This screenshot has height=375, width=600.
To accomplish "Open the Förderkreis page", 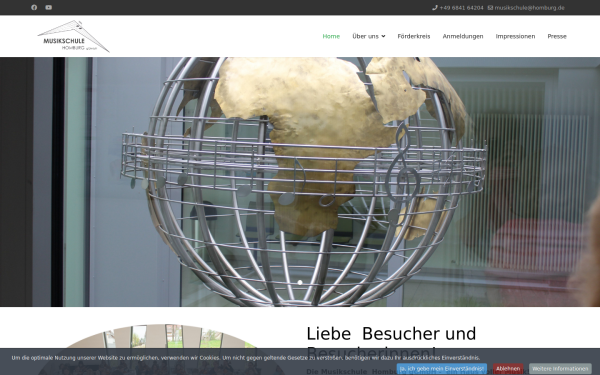I will [x=414, y=36].
